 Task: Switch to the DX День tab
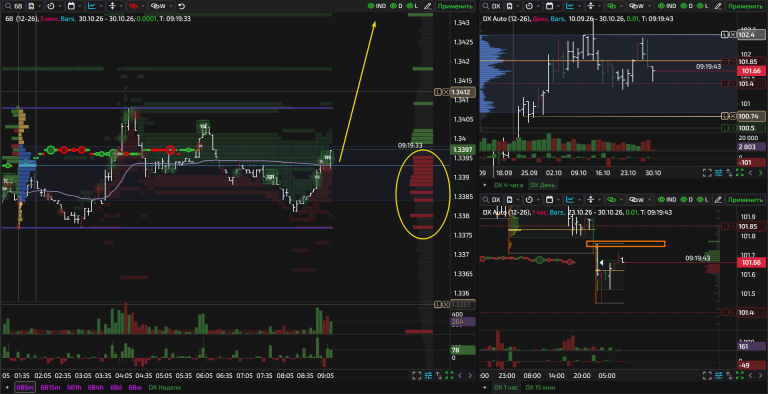[542, 185]
